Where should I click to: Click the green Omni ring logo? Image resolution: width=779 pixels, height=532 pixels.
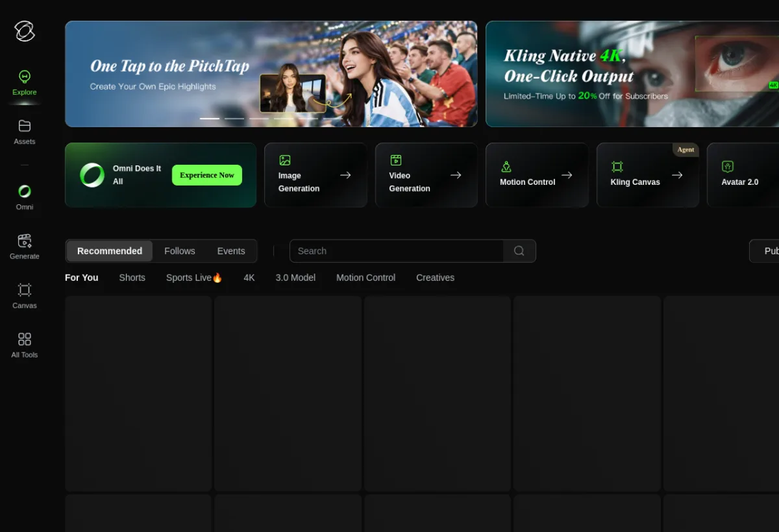coord(92,175)
